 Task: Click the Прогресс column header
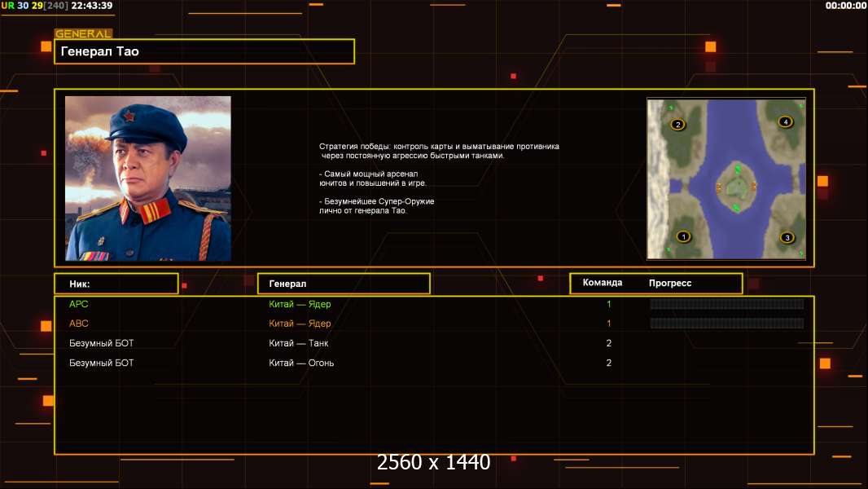pyautogui.click(x=670, y=283)
